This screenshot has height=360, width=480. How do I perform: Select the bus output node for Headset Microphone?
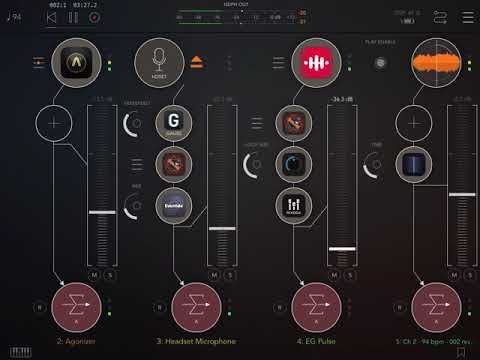coord(196,307)
